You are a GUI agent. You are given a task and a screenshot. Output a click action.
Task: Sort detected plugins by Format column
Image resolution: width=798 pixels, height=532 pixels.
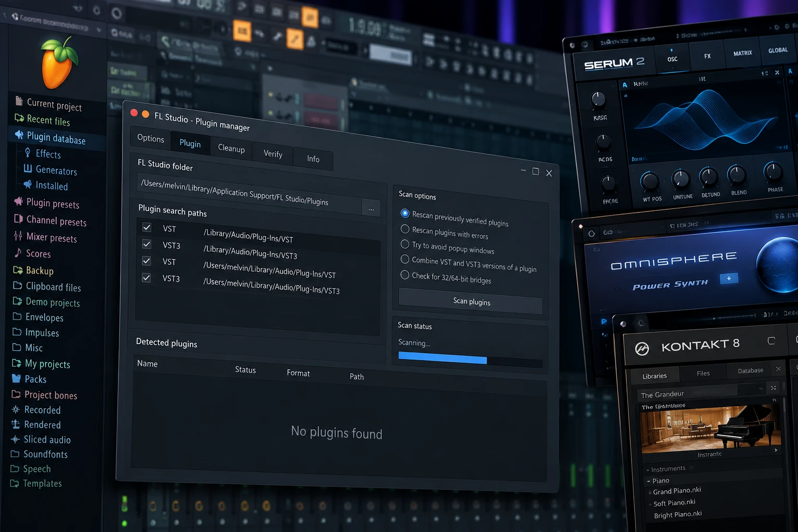pyautogui.click(x=298, y=373)
